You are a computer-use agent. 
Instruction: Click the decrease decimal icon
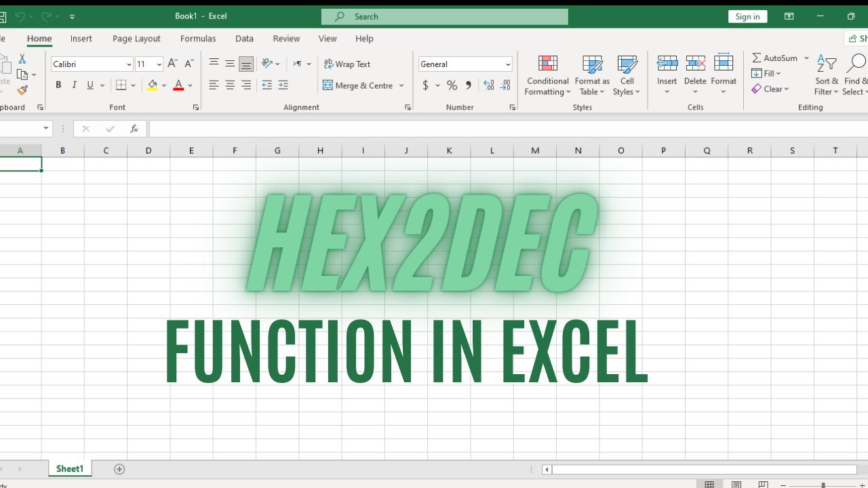click(505, 85)
